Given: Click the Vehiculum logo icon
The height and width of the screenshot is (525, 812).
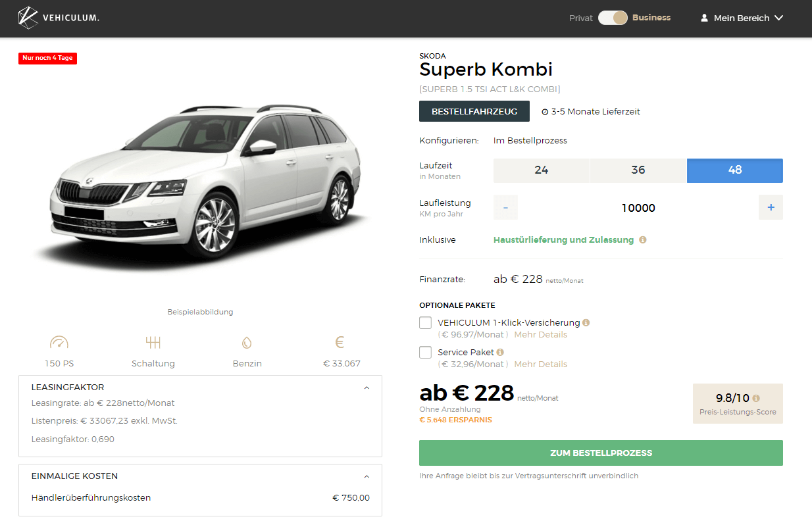Looking at the screenshot, I should click(x=28, y=18).
